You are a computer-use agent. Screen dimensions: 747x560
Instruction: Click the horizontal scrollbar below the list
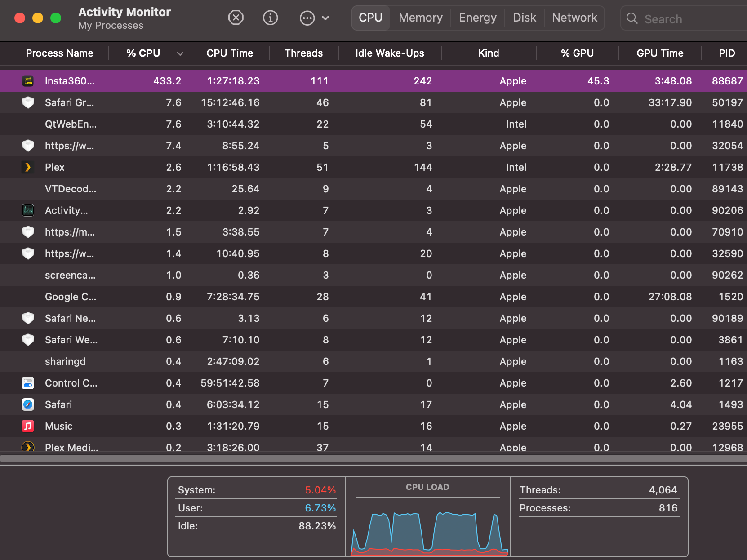[373, 458]
